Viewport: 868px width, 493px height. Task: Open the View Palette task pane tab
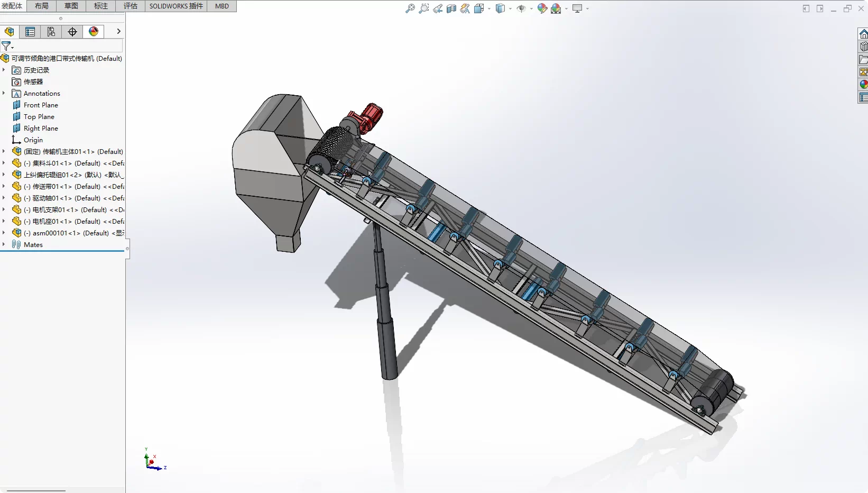[863, 72]
